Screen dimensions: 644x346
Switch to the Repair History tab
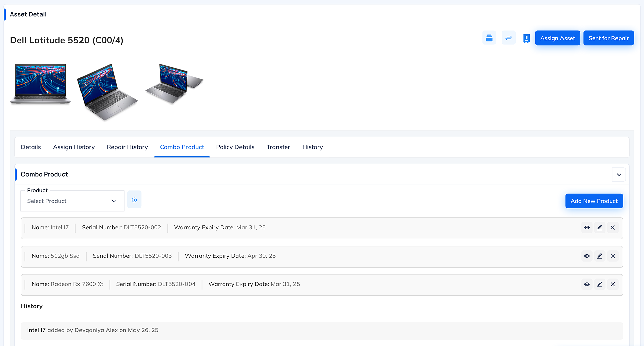127,147
